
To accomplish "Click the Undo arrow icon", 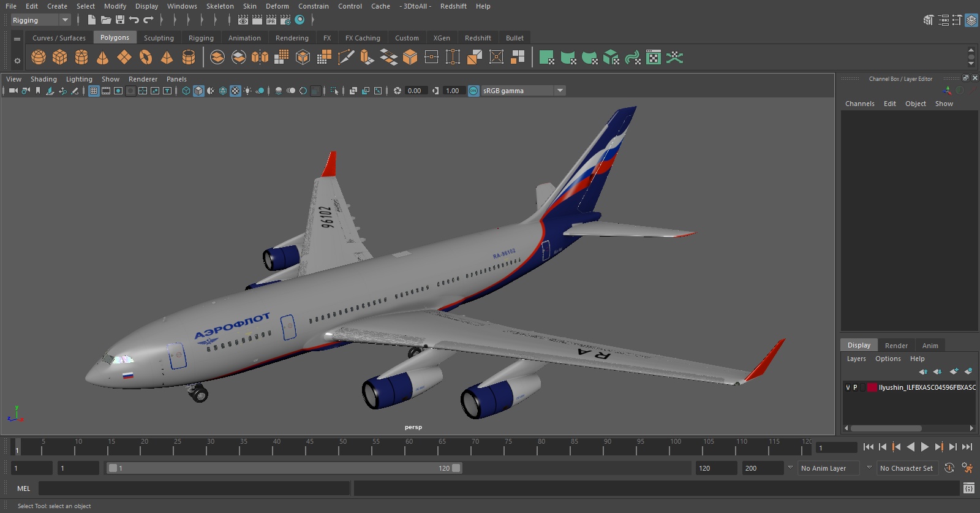I will 134,20.
